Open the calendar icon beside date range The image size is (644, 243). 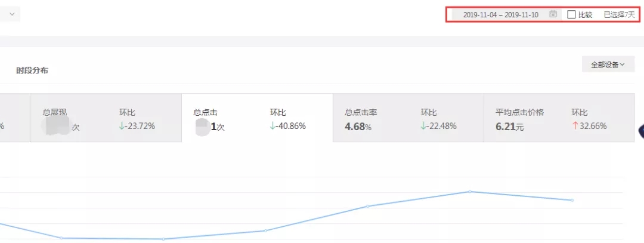click(x=553, y=14)
